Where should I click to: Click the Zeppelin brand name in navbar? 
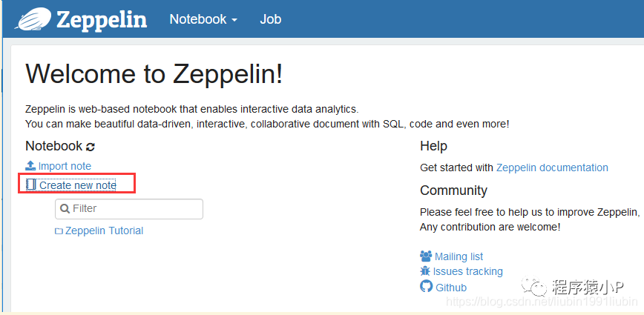pos(102,20)
